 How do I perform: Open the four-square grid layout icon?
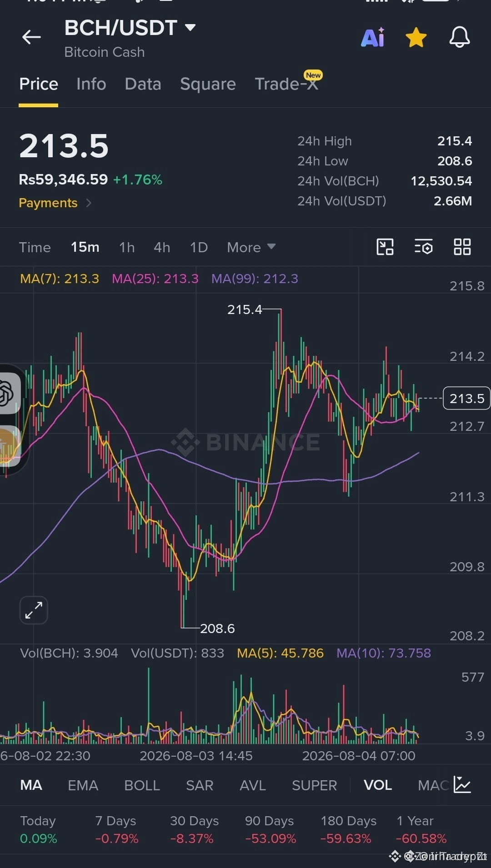[462, 247]
